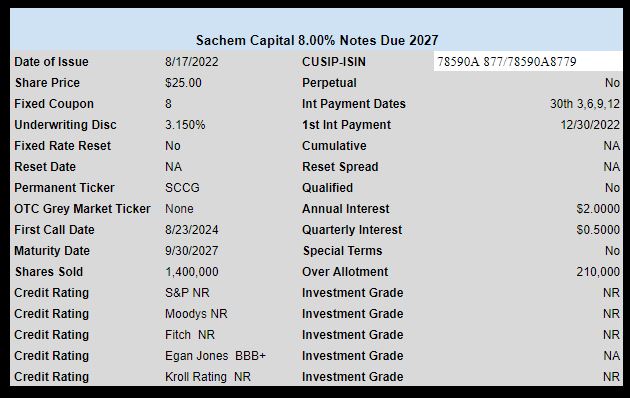This screenshot has width=630, height=398.
Task: Select the Quarterly Interest value $0.5000
Action: pos(598,230)
